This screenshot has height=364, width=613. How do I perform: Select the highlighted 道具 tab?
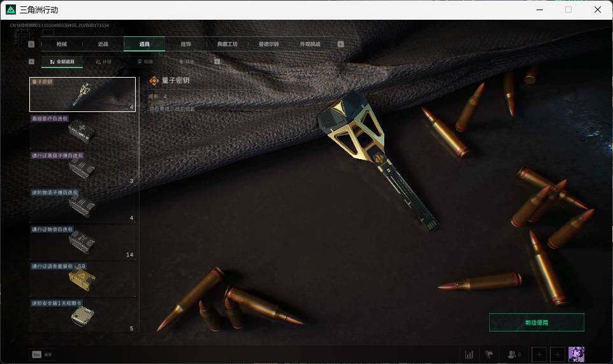tap(144, 44)
